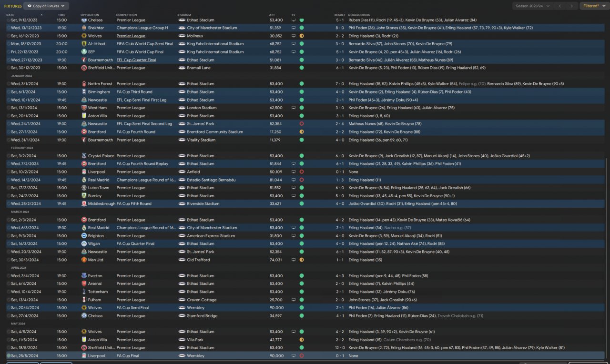Tick the selection circle on the Tottenham row

coord(9,292)
